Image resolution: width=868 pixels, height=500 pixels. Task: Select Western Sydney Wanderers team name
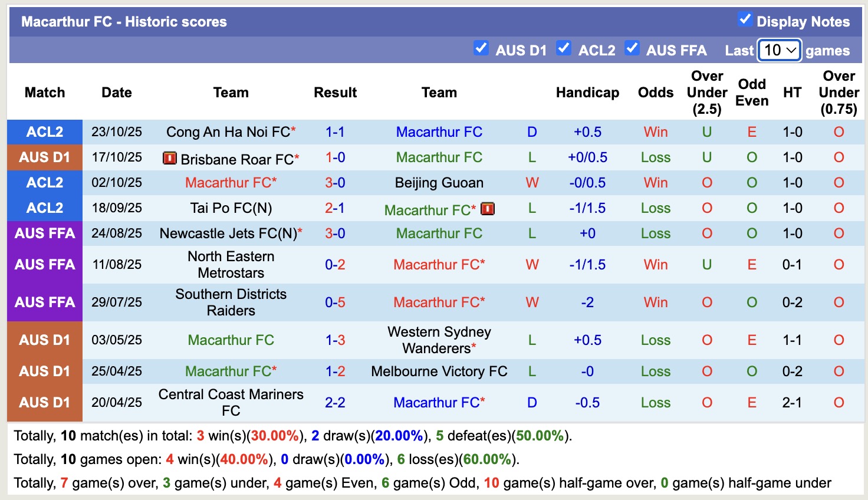point(439,340)
